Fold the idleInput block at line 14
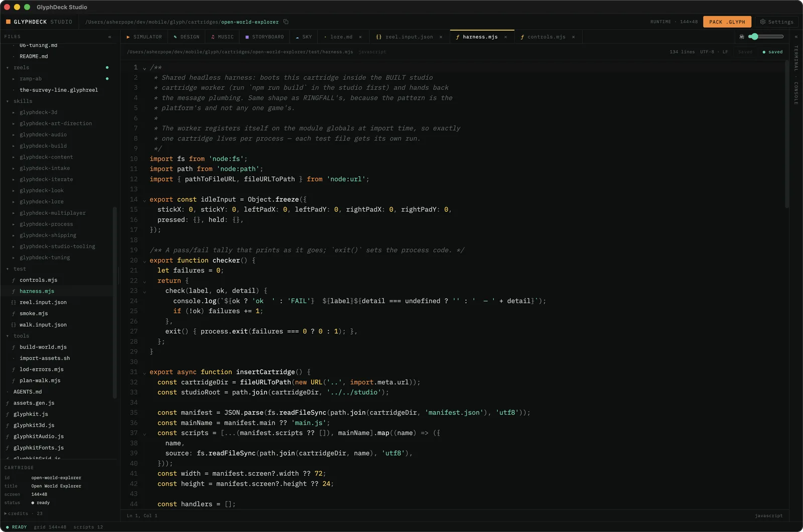Screen dimensions: 803x532 point(145,200)
